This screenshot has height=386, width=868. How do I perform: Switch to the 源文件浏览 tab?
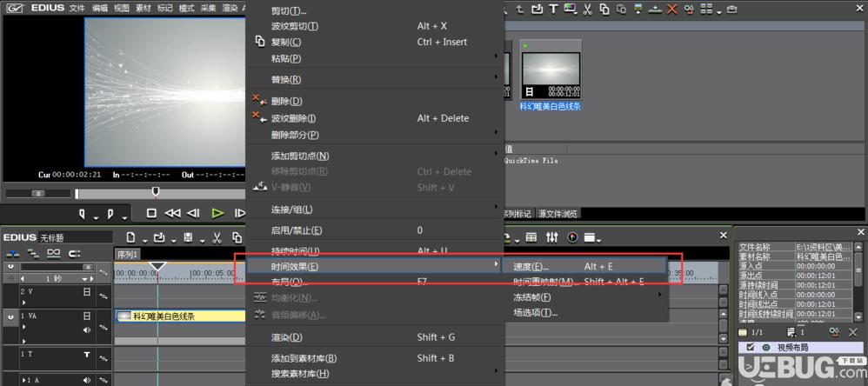point(558,214)
